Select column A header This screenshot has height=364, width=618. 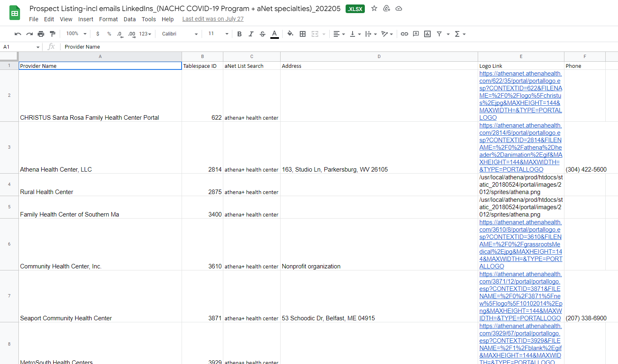tap(100, 57)
